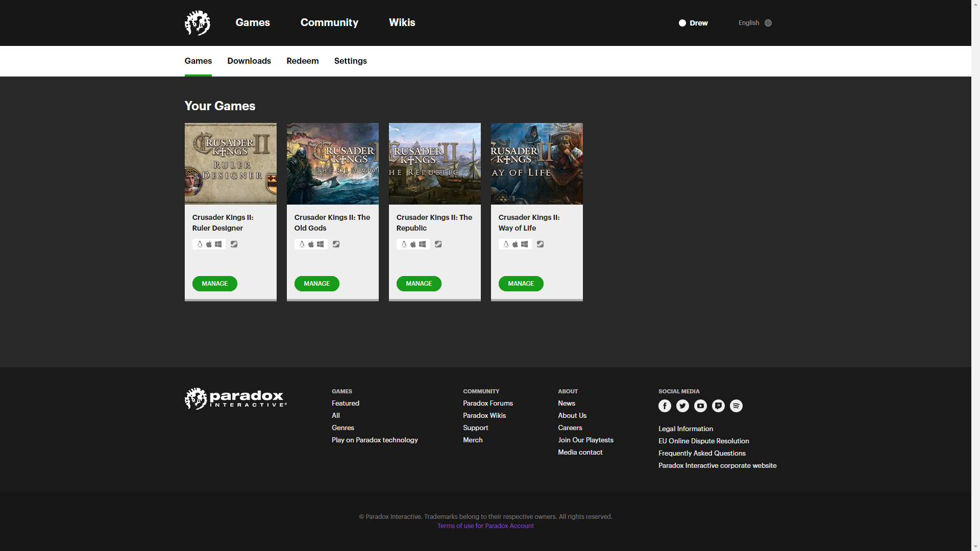
Task: Open Terms of use for Paradox Account
Action: pos(485,526)
